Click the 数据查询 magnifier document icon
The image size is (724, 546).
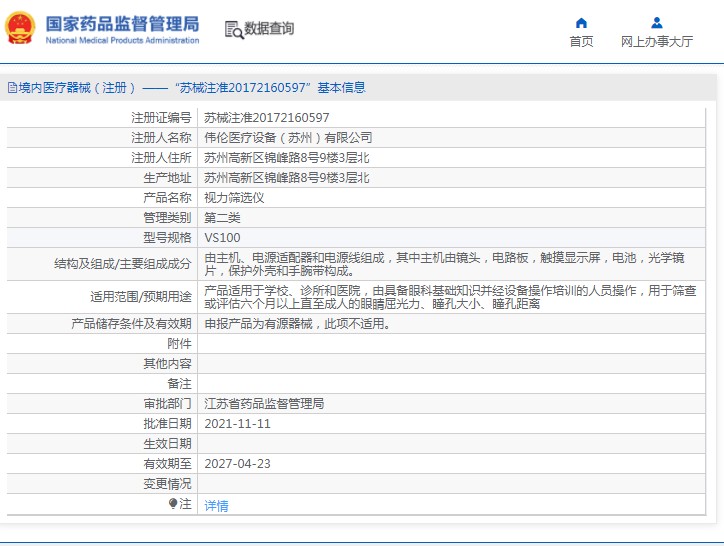pos(234,30)
